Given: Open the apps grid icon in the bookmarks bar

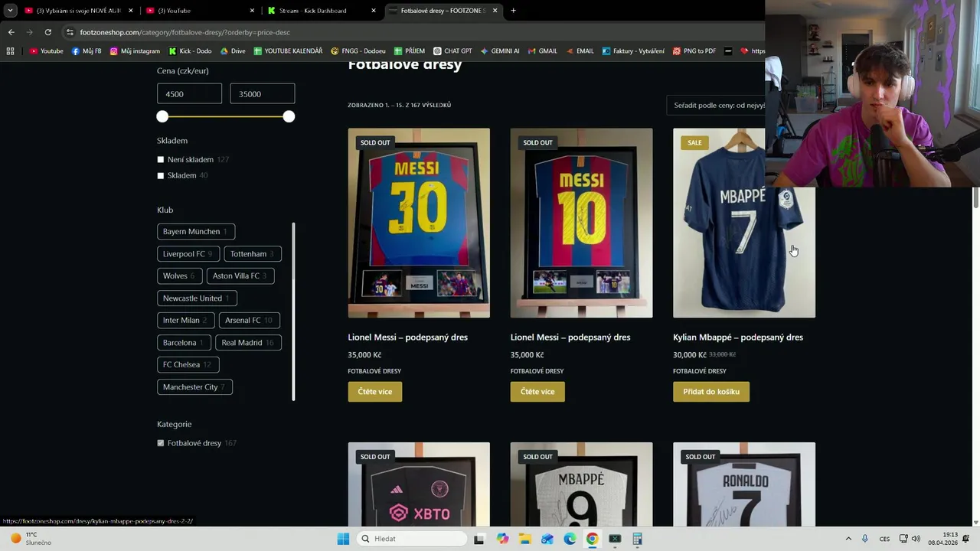Looking at the screenshot, I should pyautogui.click(x=10, y=51).
